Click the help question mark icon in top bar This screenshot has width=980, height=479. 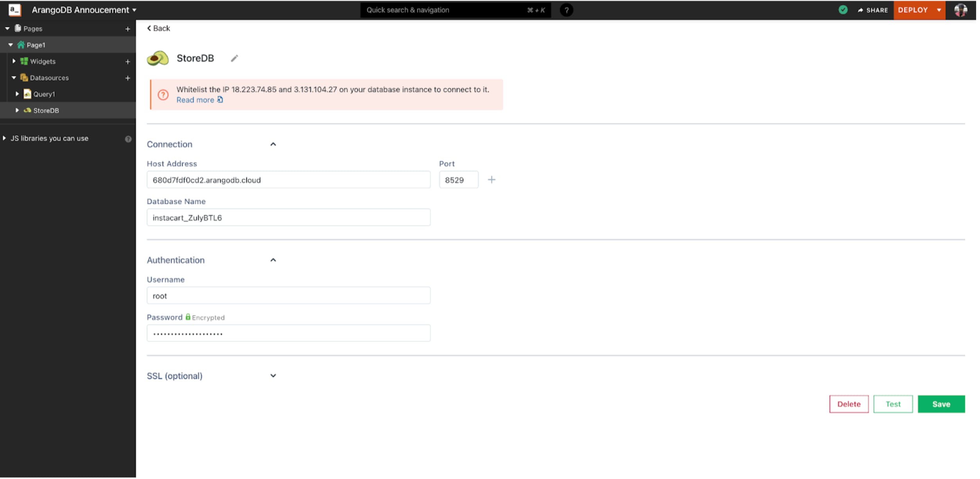566,10
